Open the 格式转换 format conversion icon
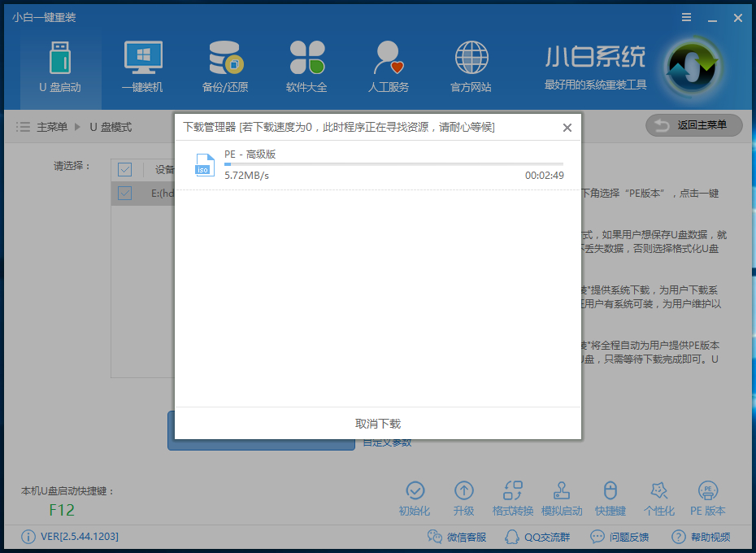Screen dimensions: 756x553 [513, 496]
